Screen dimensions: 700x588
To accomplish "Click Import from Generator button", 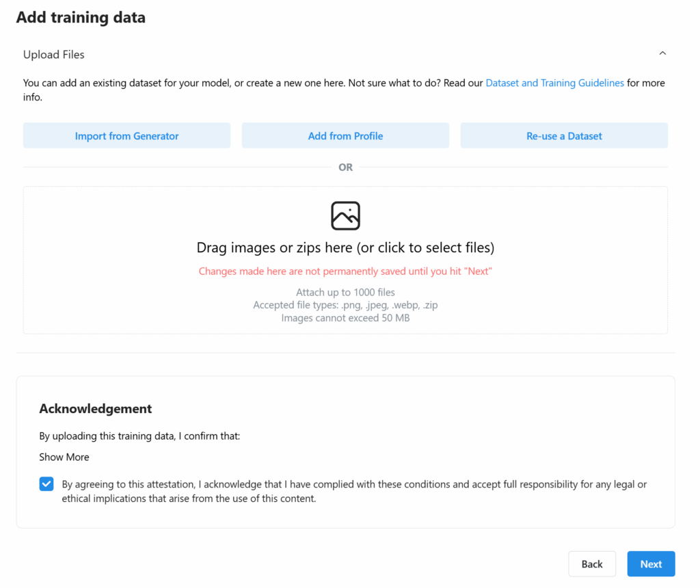I will (x=126, y=136).
